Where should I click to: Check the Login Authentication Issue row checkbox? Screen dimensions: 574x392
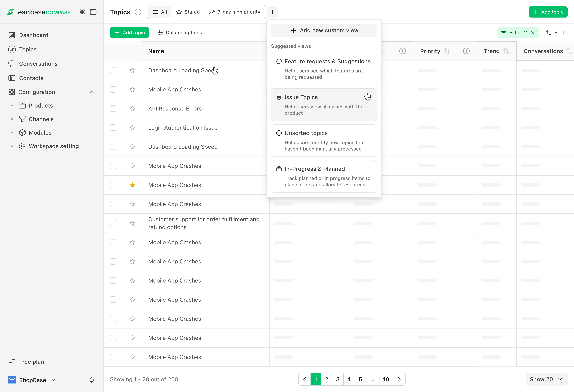[113, 128]
